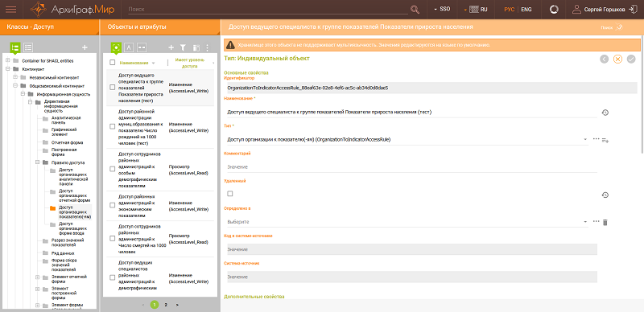Select object focus view mode icon
Screen dimensions: 644x312
pyautogui.click(x=116, y=47)
